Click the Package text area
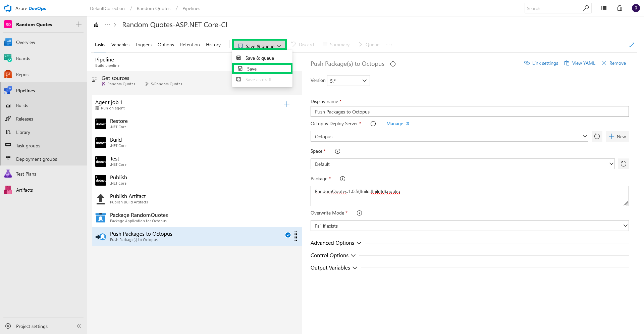The image size is (644, 334). tap(470, 196)
